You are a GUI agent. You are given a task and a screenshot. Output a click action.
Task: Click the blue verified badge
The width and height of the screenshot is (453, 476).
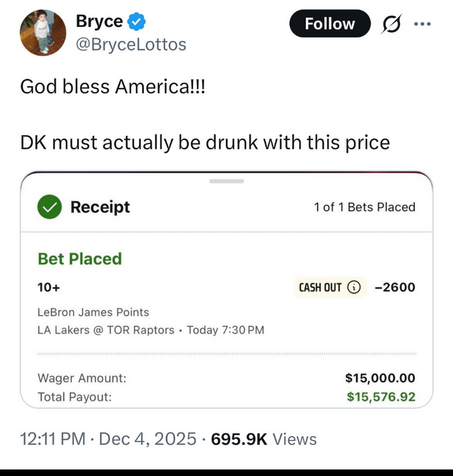coord(136,22)
